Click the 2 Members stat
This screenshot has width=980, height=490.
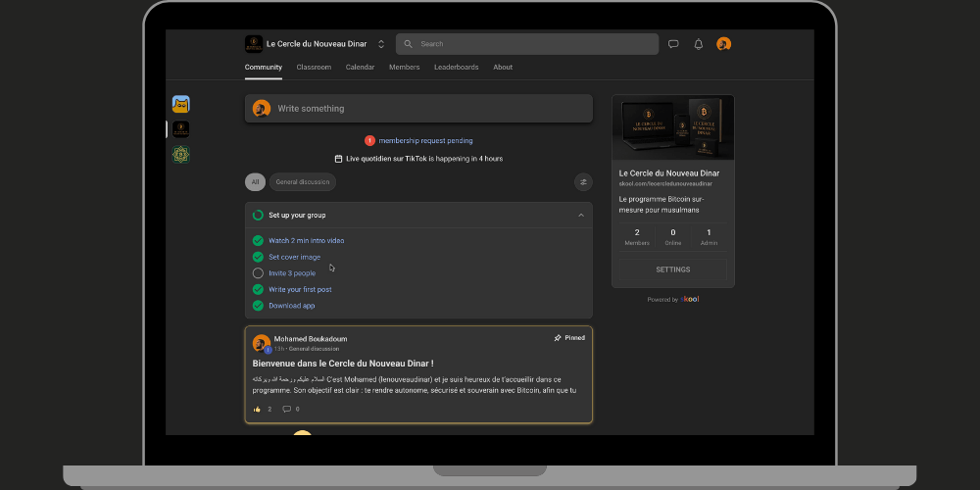[x=637, y=237]
